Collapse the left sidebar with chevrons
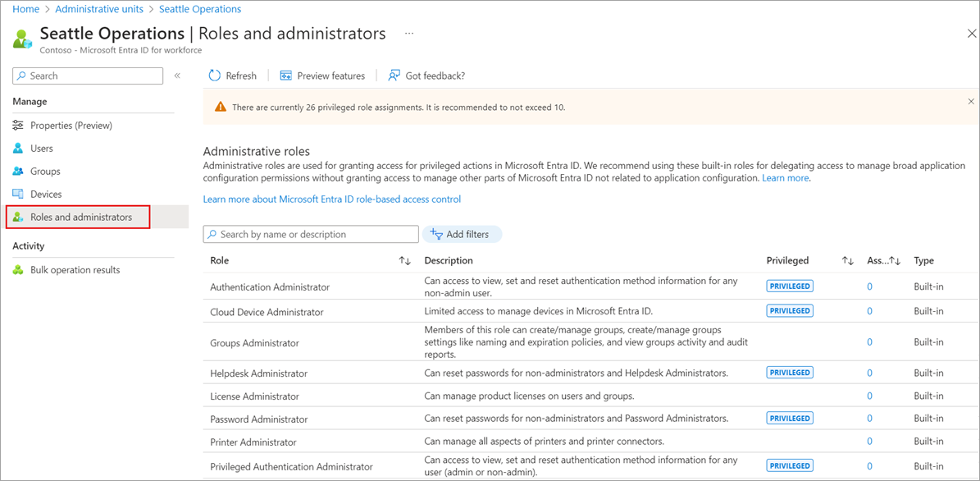 [177, 76]
